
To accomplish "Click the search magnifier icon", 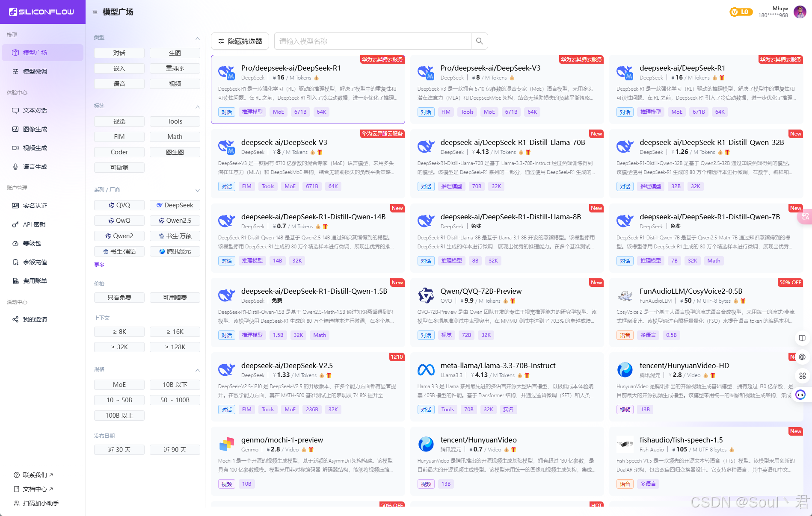I will [x=479, y=41].
